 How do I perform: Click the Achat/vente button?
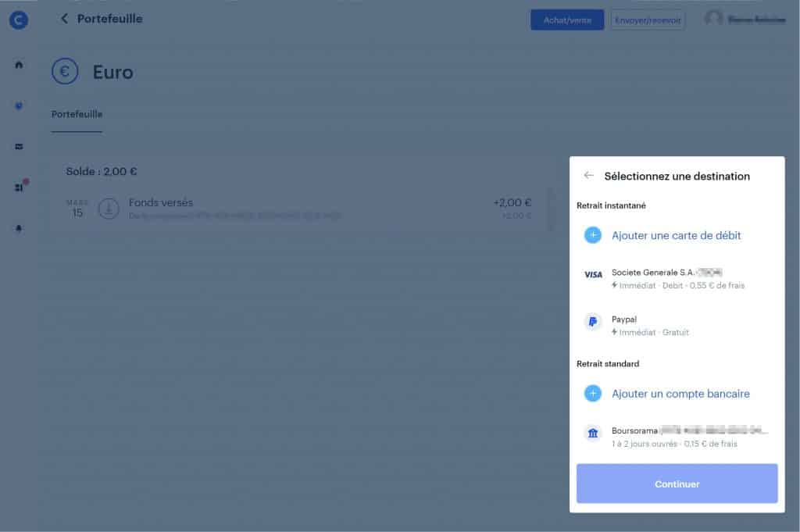pos(567,20)
